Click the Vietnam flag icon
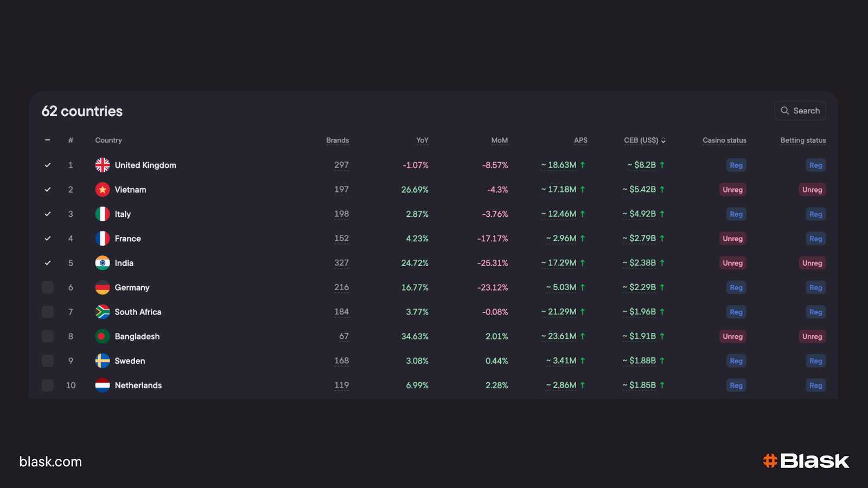Viewport: 868px width, 488px height. coord(102,189)
